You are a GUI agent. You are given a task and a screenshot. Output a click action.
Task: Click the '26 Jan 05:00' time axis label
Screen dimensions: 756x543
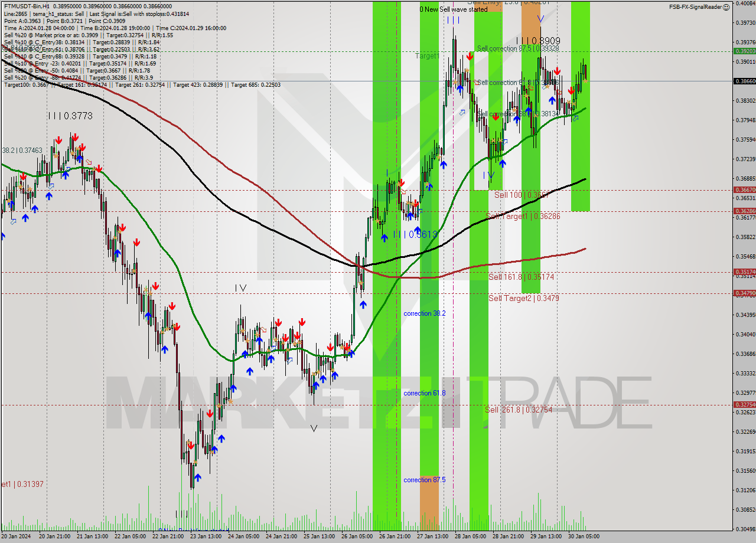tap(356, 537)
